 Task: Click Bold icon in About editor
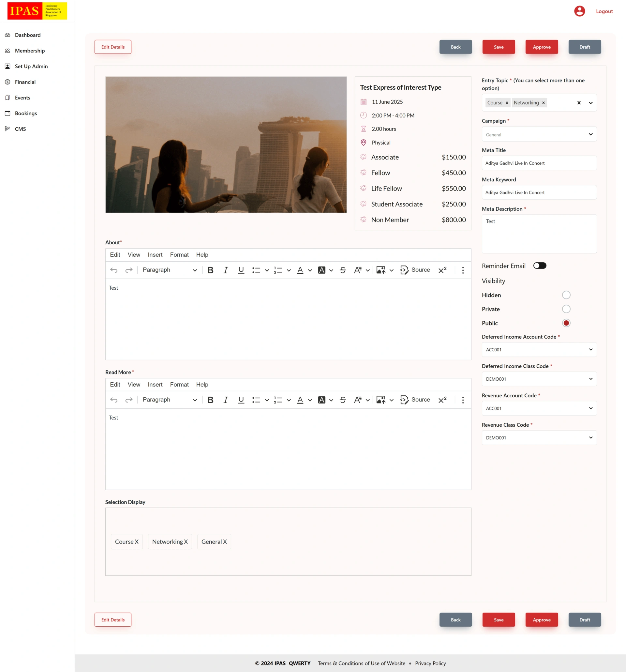(x=210, y=270)
